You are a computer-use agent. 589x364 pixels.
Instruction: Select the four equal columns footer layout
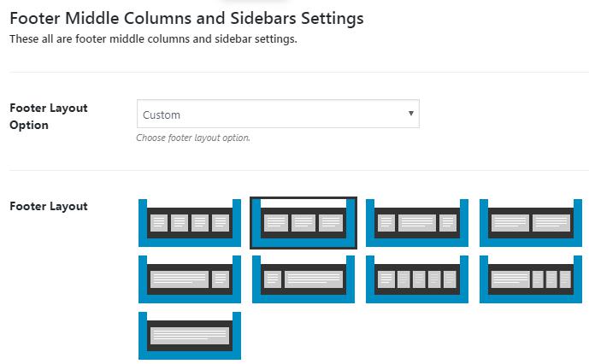click(x=190, y=223)
